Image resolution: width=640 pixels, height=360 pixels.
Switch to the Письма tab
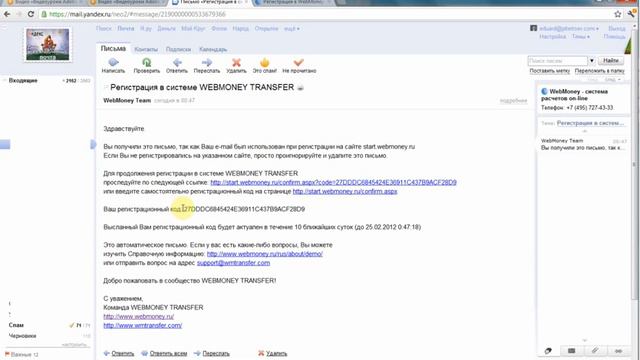point(113,48)
